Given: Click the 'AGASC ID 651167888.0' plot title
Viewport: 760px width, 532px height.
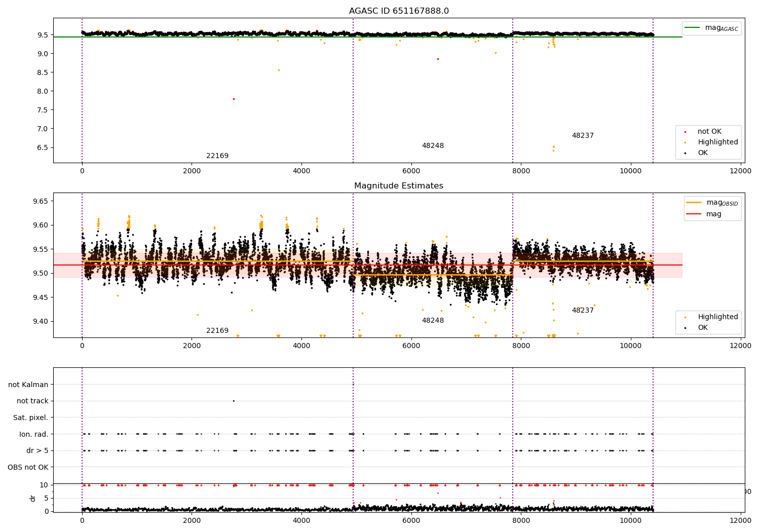Looking at the screenshot, I should click(399, 11).
